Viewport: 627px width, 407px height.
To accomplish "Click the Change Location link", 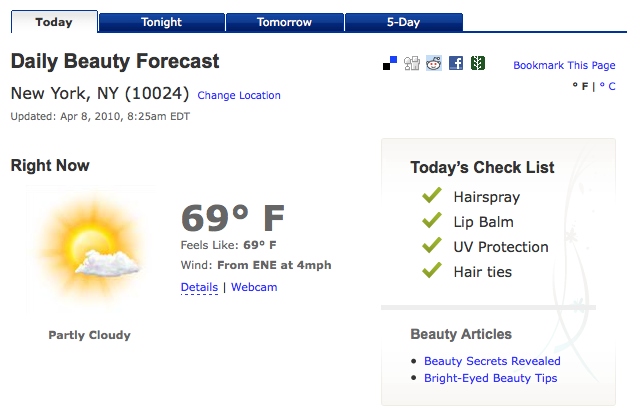I will [x=239, y=96].
